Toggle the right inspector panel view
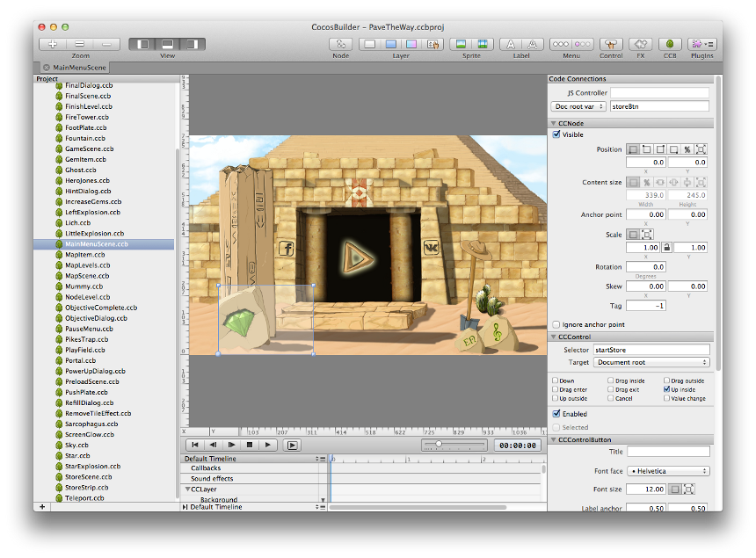This screenshot has width=756, height=558. (x=193, y=44)
